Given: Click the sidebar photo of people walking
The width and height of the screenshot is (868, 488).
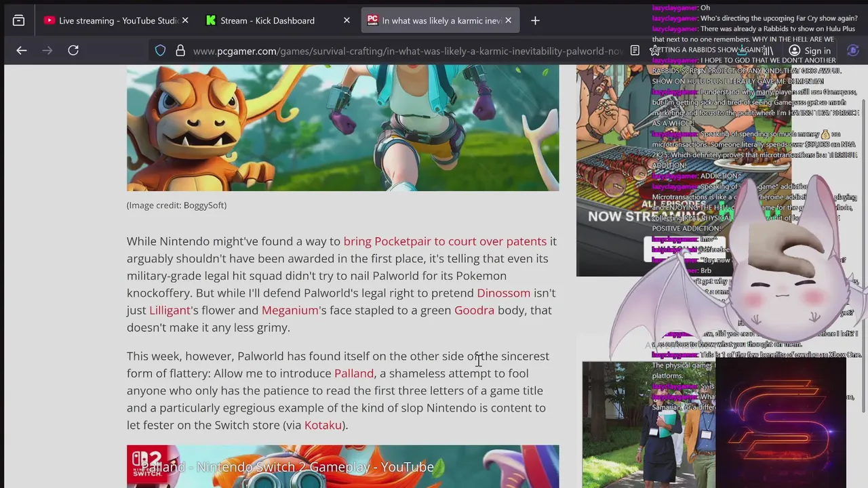Looking at the screenshot, I should coord(648,424).
